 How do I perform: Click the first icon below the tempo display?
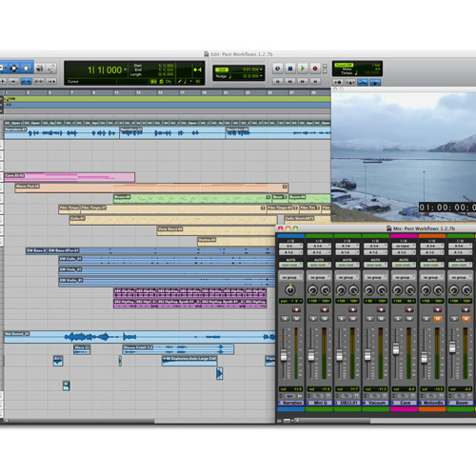click(x=338, y=82)
